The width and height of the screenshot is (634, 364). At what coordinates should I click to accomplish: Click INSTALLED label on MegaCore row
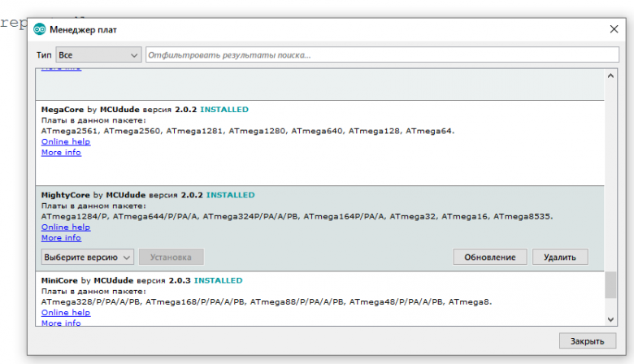(x=224, y=110)
